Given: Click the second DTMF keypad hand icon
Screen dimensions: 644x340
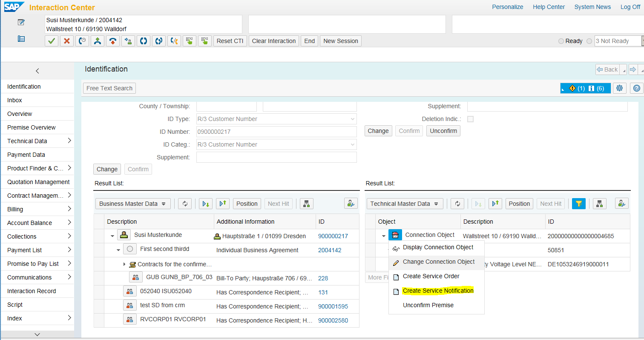Looking at the screenshot, I should (x=205, y=41).
